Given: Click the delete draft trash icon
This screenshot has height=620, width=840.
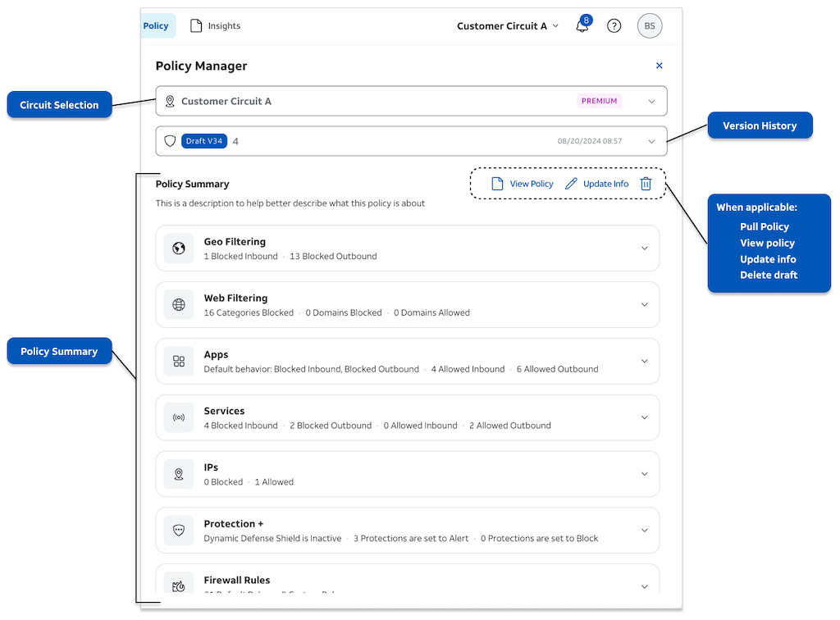Looking at the screenshot, I should [x=646, y=183].
